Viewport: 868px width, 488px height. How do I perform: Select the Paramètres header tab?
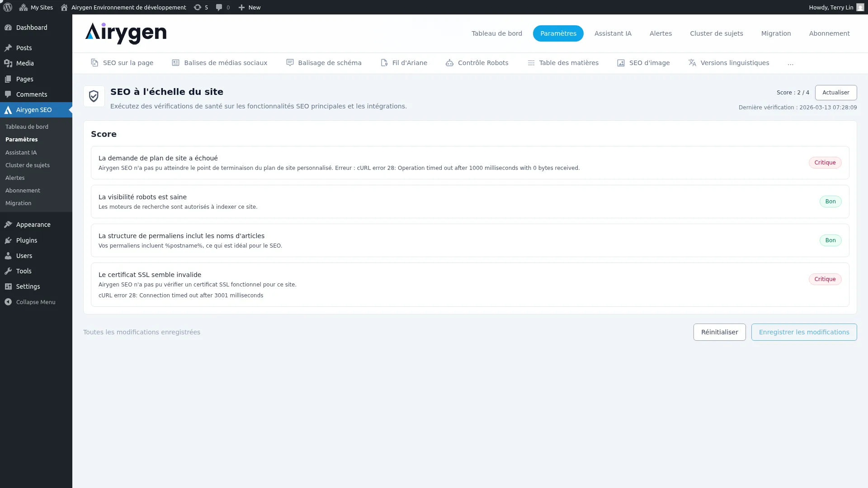pos(558,33)
